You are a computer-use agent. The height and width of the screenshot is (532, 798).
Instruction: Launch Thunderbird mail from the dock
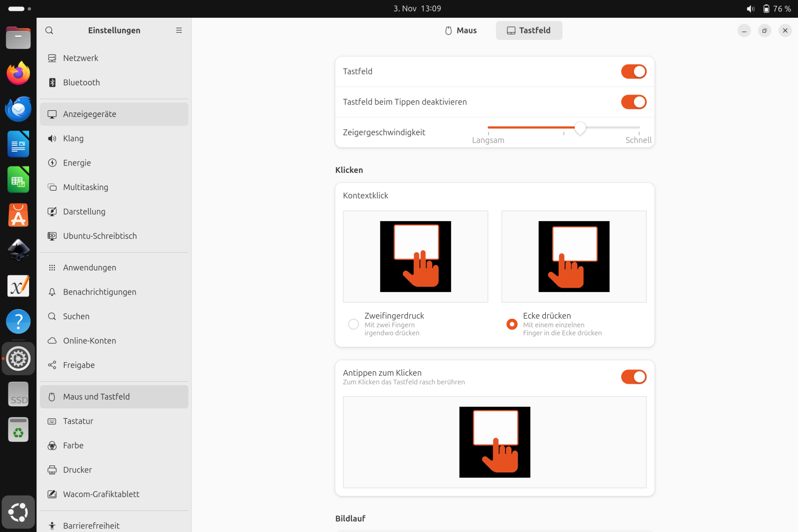18,109
